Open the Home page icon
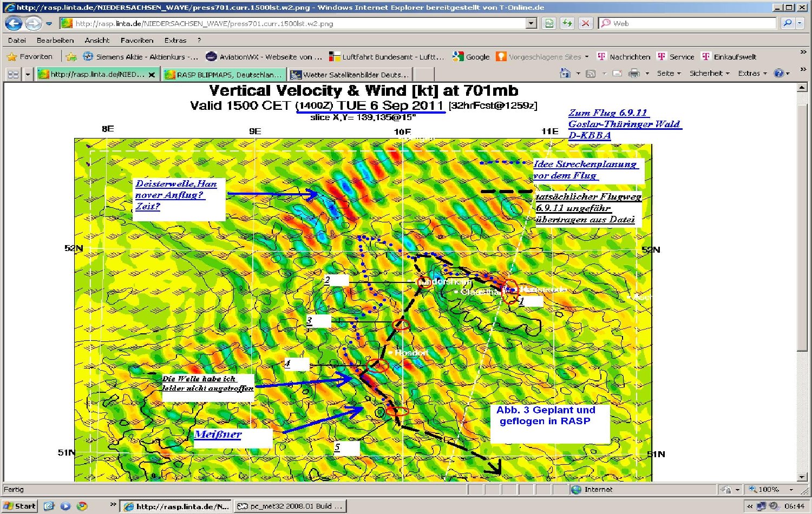The image size is (812, 514). click(565, 74)
